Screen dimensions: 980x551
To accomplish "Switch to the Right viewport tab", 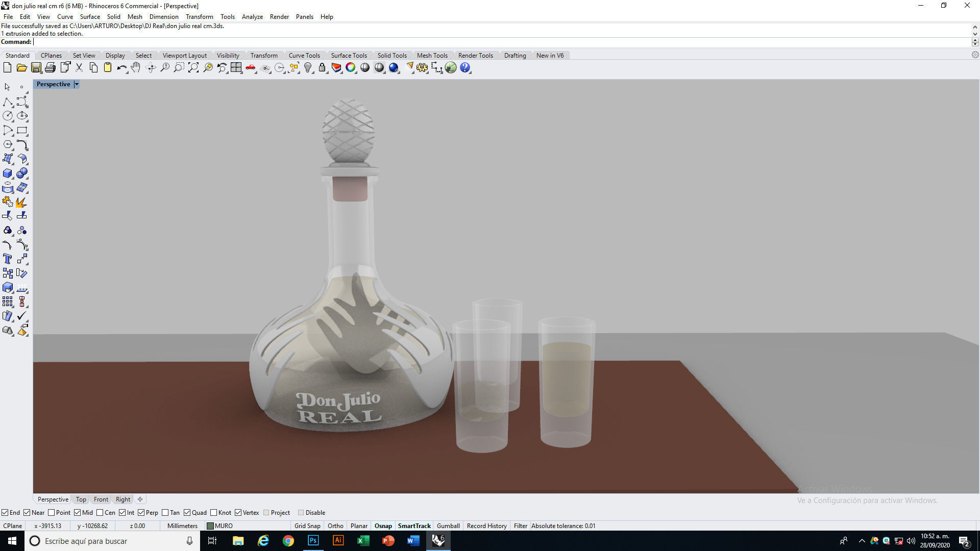I will pyautogui.click(x=122, y=499).
